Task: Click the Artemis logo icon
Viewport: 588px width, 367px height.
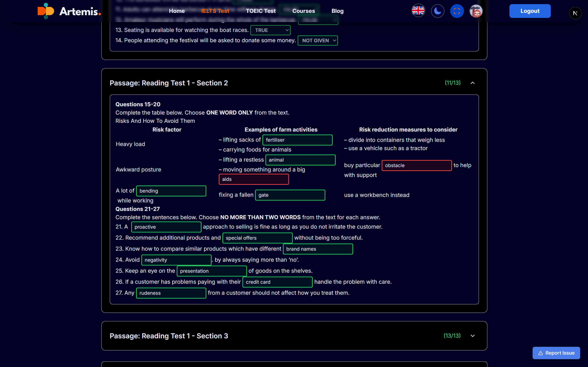Action: tap(46, 11)
